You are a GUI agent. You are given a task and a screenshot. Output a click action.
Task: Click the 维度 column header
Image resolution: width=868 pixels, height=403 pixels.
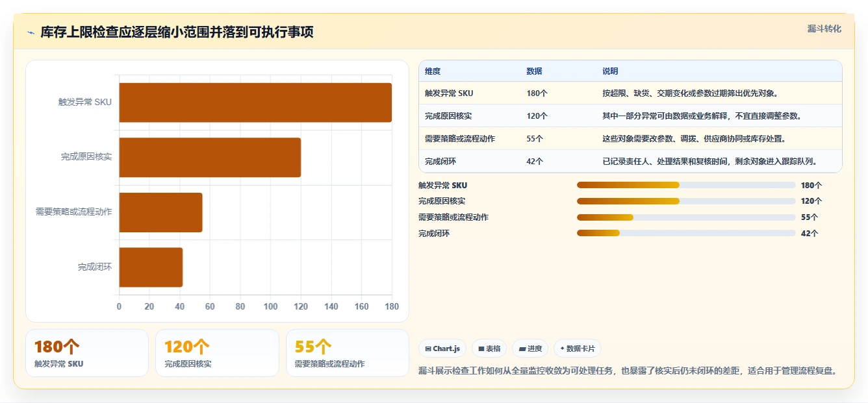click(432, 71)
